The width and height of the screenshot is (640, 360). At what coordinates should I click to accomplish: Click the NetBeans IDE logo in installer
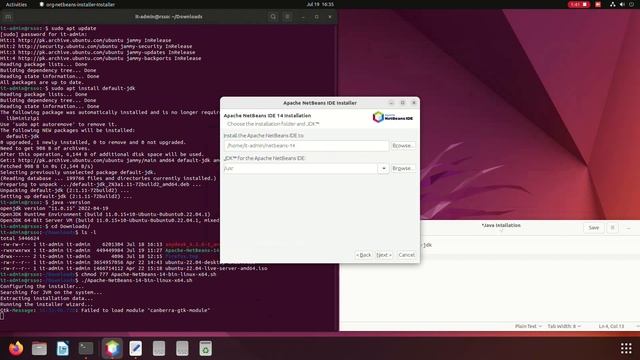pos(393,117)
